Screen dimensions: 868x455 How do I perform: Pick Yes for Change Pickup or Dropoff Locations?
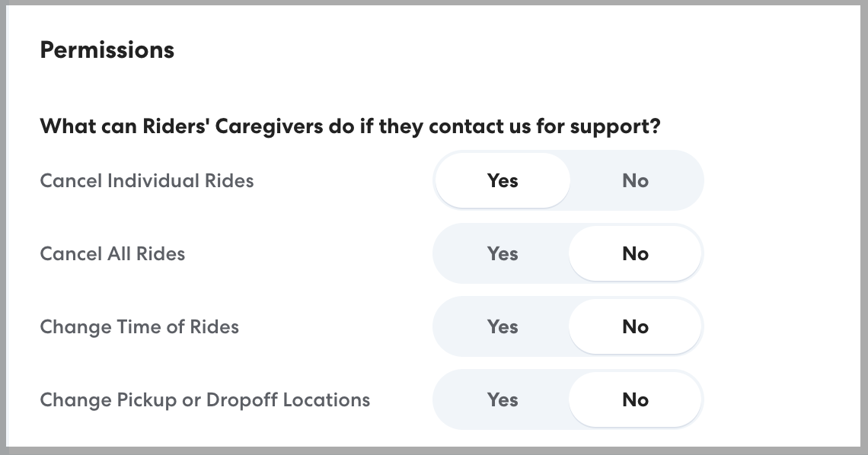point(503,399)
